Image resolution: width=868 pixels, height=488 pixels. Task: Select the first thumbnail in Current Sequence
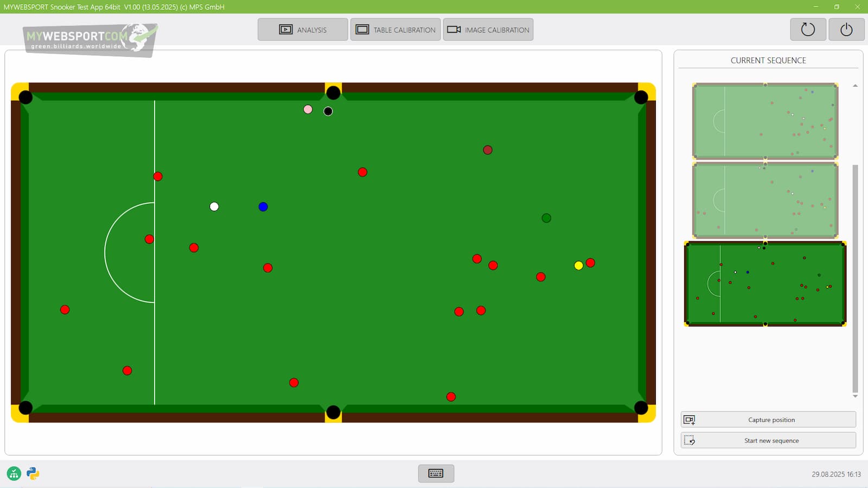[x=765, y=121]
